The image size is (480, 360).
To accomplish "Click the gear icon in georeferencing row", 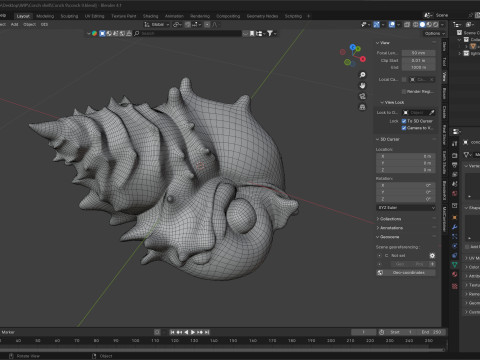I will pos(432,256).
